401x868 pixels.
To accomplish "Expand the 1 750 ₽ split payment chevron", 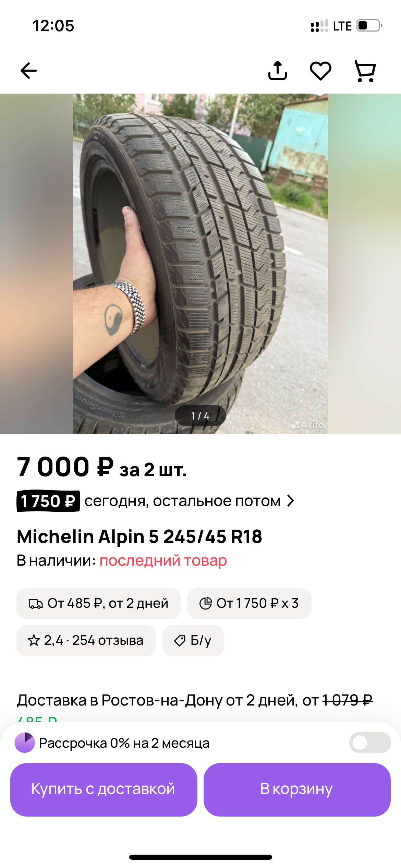I will coord(291,501).
